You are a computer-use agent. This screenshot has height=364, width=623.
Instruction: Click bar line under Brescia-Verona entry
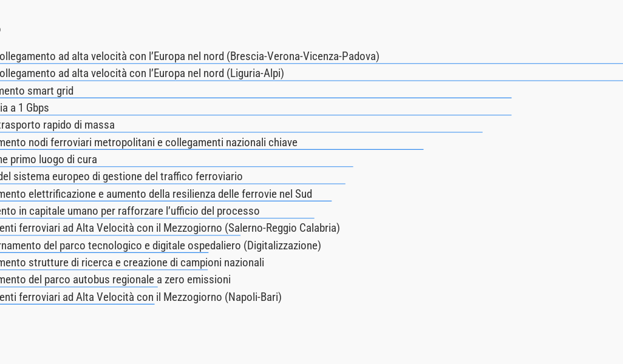311,63
